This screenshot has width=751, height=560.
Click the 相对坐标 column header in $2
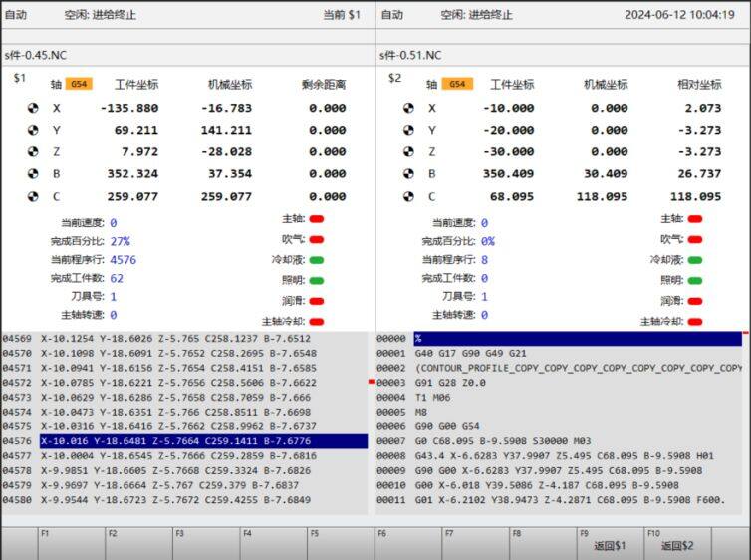(699, 85)
